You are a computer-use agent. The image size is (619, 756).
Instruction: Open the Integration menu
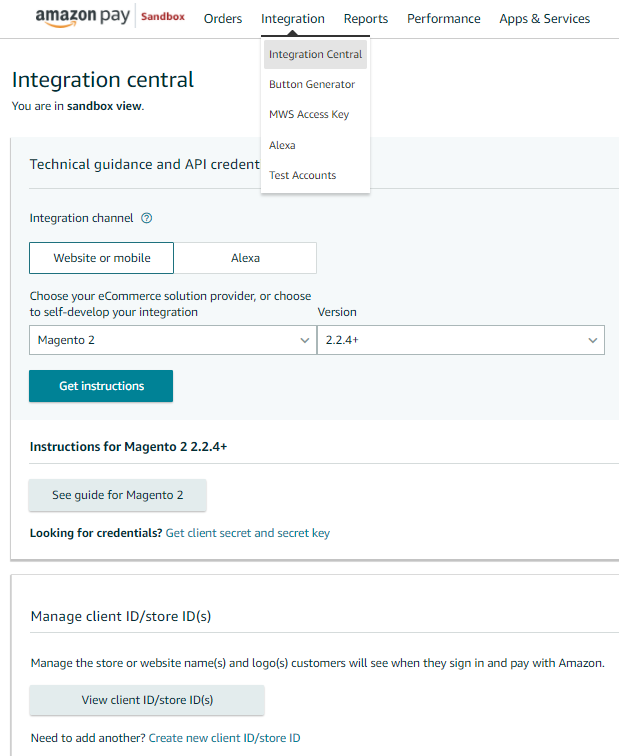click(x=292, y=19)
